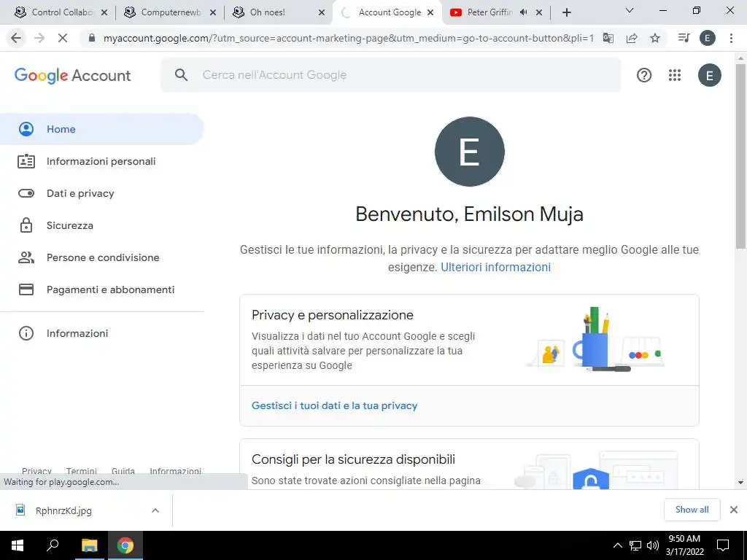The height and width of the screenshot is (560, 747).
Task: Stop loading the page with the X button
Action: [63, 38]
